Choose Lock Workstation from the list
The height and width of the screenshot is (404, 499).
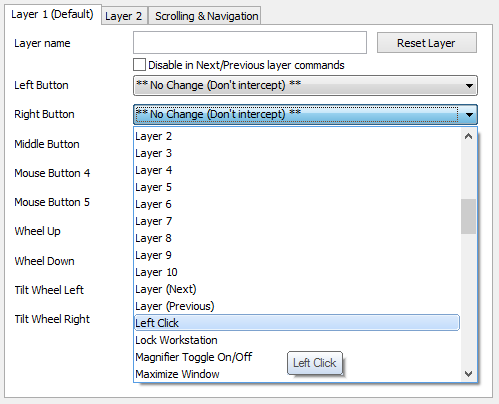coord(297,340)
